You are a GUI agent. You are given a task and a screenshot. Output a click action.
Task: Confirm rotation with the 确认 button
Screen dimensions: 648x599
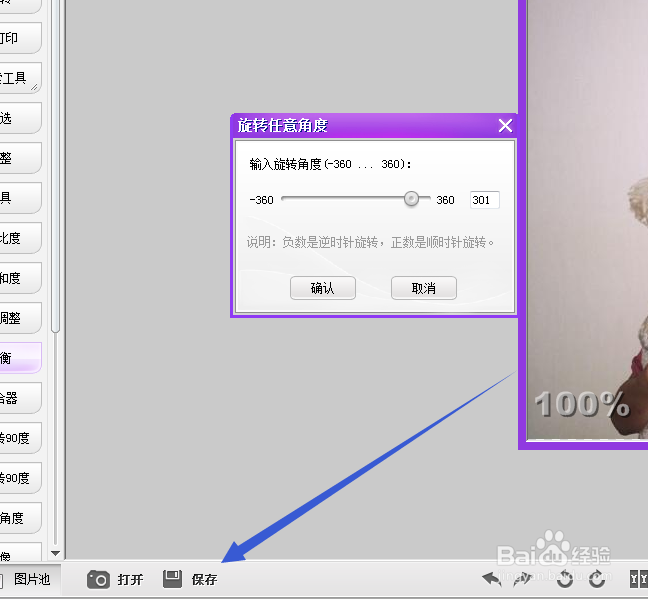pyautogui.click(x=323, y=288)
